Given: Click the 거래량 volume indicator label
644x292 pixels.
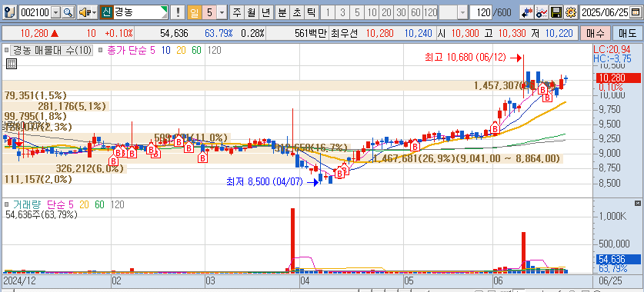Looking at the screenshot, I should point(28,204).
